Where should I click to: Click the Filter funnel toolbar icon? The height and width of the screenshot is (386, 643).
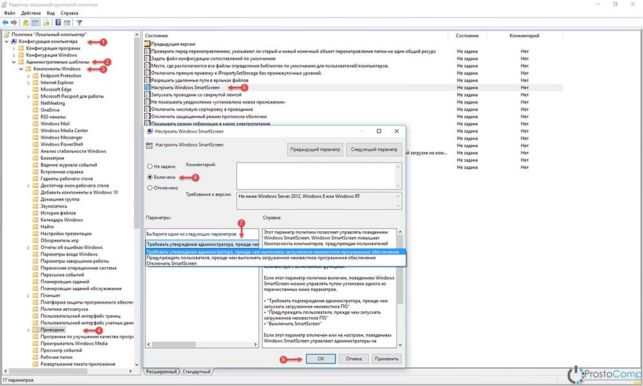pyautogui.click(x=79, y=23)
